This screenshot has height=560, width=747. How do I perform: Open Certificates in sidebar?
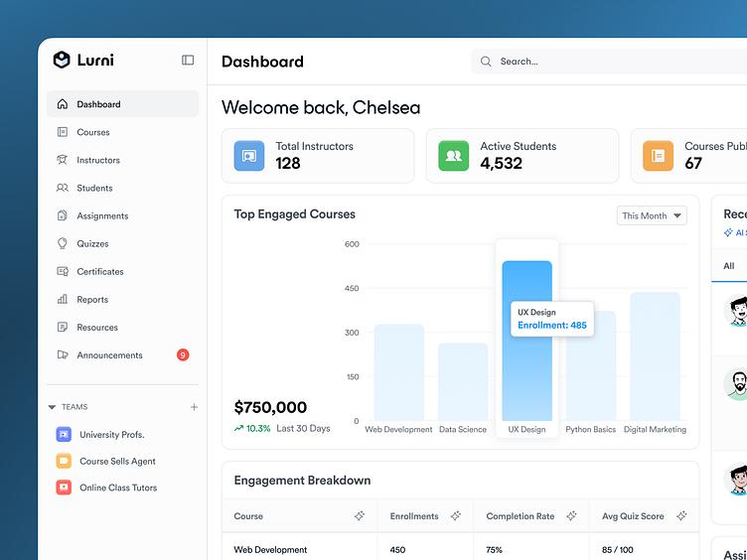(x=122, y=271)
